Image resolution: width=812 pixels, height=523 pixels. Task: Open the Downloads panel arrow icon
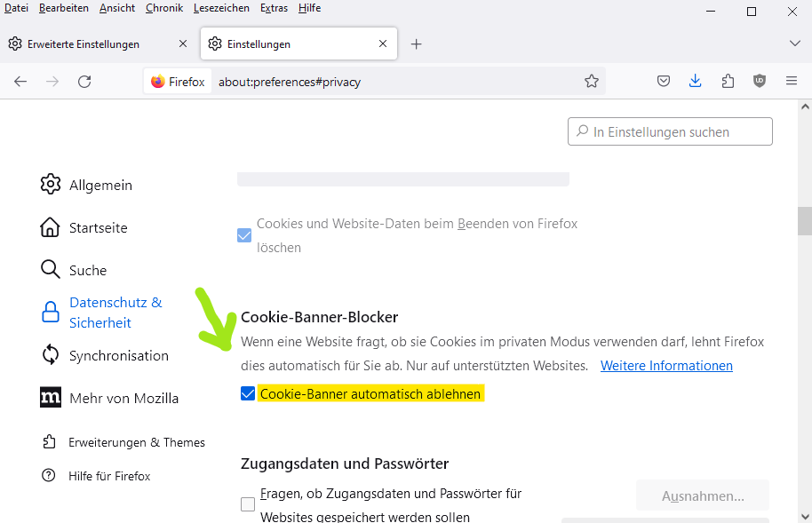coord(696,81)
